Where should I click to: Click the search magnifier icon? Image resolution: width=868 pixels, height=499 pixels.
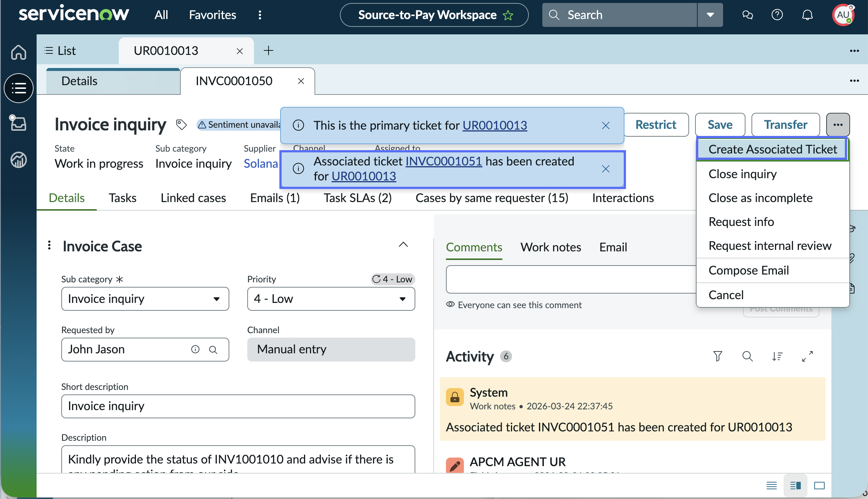click(554, 15)
